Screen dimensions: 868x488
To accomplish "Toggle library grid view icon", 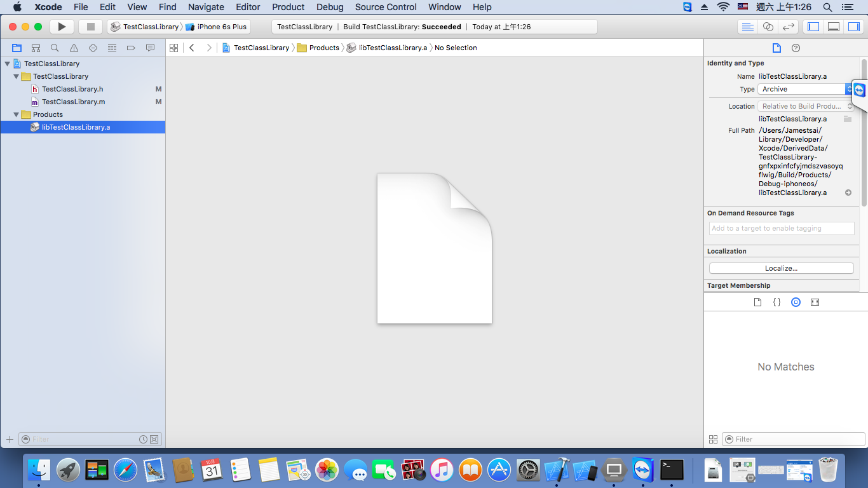I will tap(713, 439).
